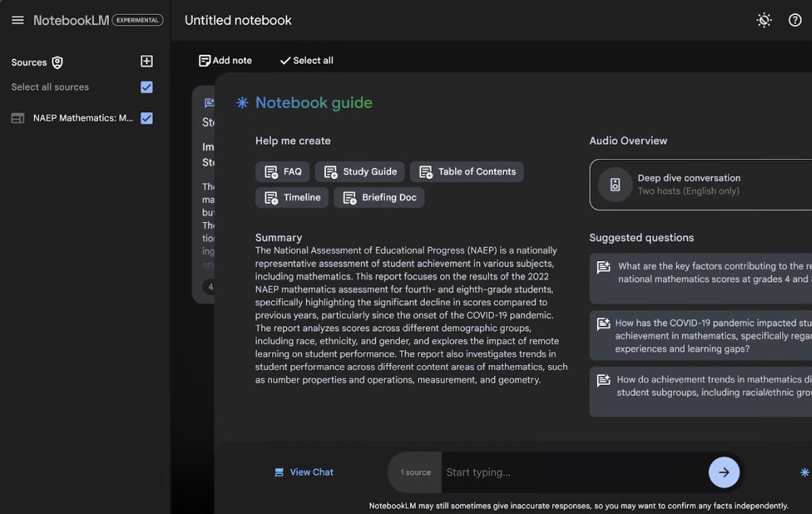This screenshot has width=812, height=514.
Task: Click the NAEP Mathematics source document icon
Action: [17, 118]
